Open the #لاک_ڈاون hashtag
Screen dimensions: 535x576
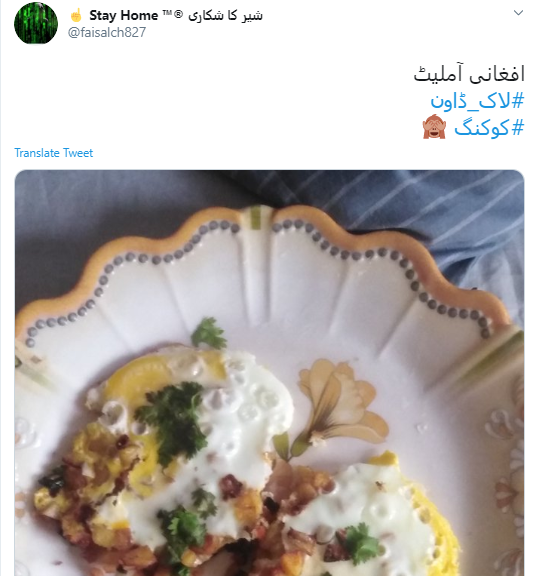click(x=477, y=101)
